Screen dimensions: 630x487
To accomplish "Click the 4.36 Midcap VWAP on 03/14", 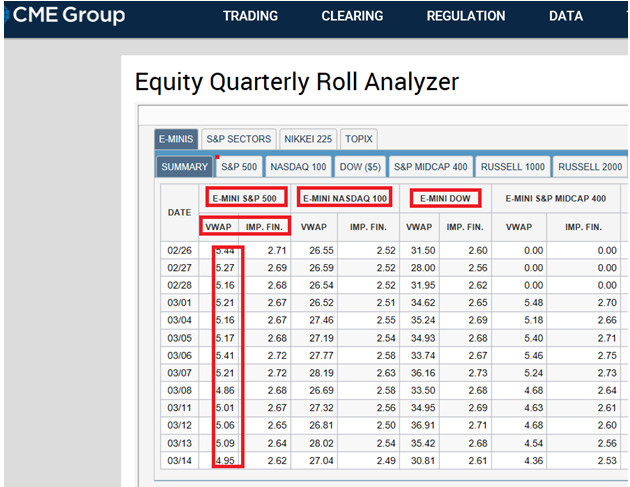I will (534, 460).
